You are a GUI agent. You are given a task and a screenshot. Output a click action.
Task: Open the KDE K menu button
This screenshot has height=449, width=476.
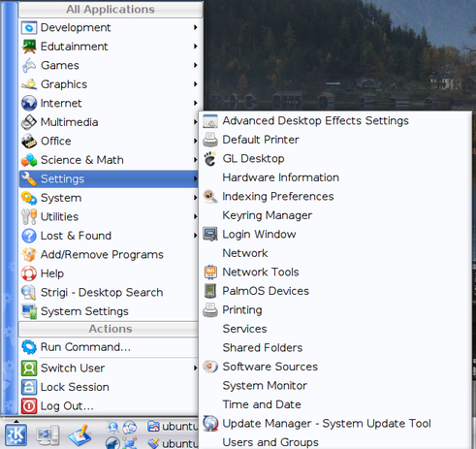tap(16, 435)
